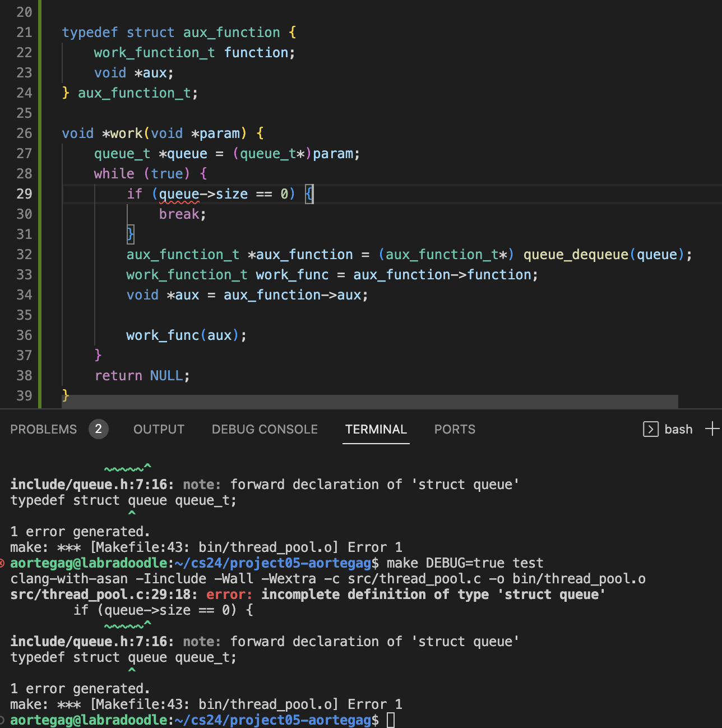Click the plus icon for new terminal
This screenshot has height=728, width=722.
pyautogui.click(x=712, y=429)
